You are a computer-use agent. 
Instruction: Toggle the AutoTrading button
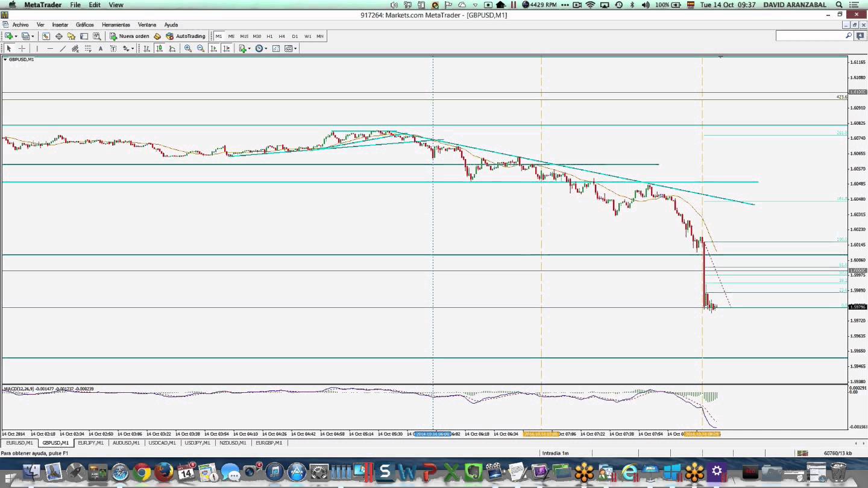tap(186, 36)
